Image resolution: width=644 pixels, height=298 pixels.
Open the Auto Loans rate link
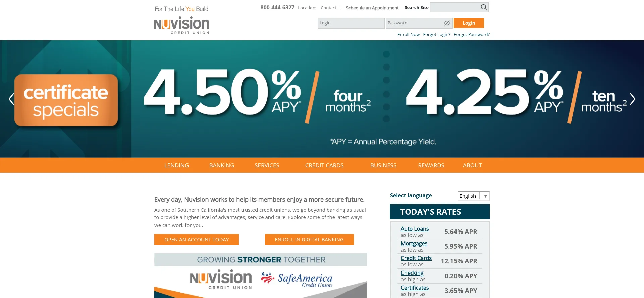(x=415, y=229)
